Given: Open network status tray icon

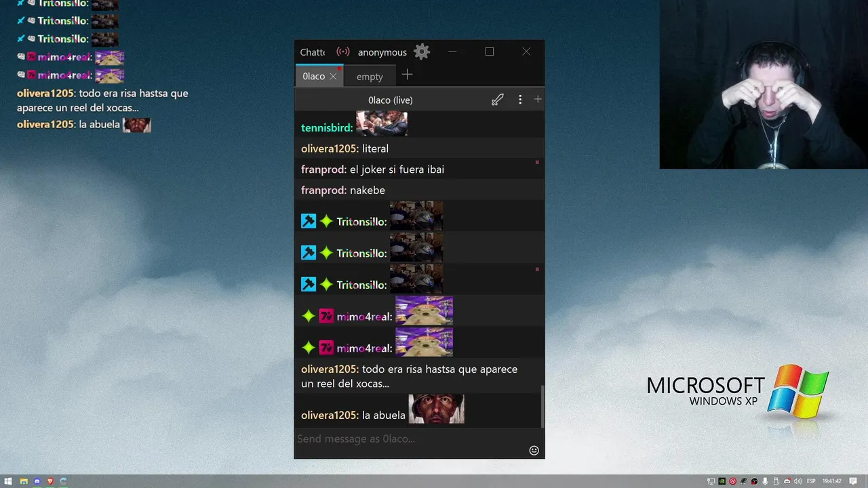Looking at the screenshot, I should 711,481.
